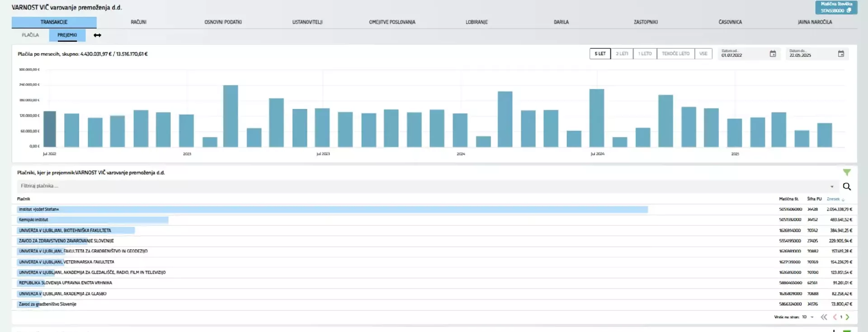The image size is (868, 332).
Task: Sort by the Znesek column header
Action: pyautogui.click(x=833, y=199)
